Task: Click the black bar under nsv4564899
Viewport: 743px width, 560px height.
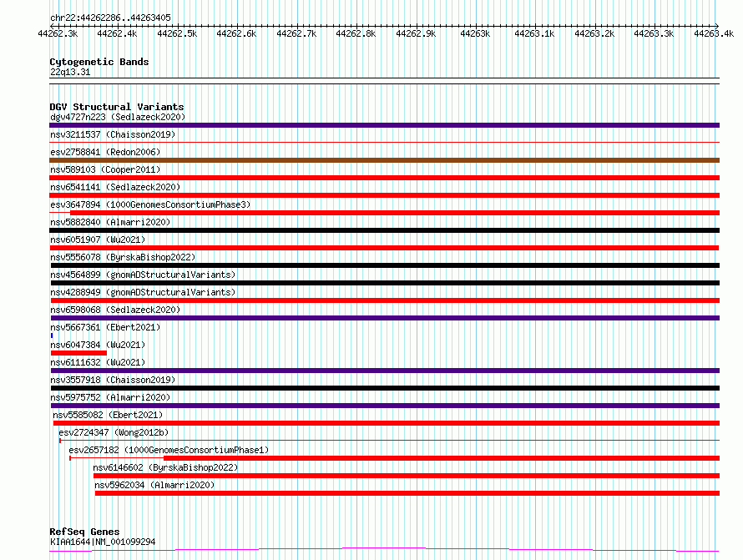Action: (x=384, y=283)
